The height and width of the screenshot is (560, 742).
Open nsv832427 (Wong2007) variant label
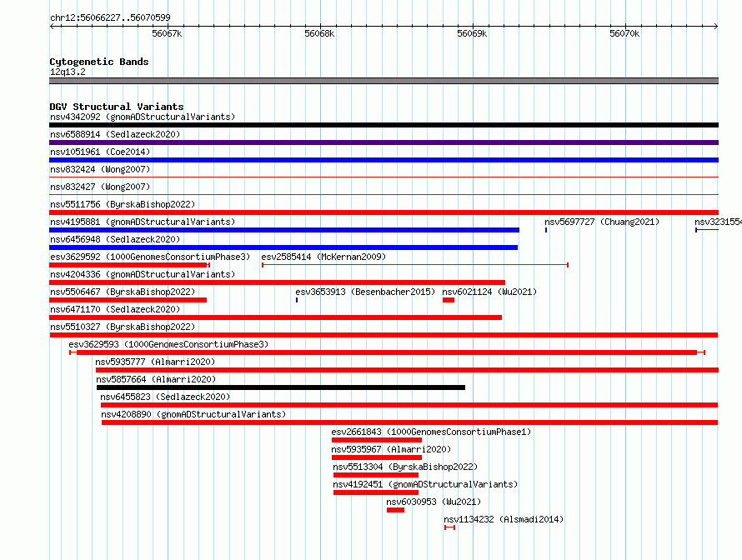[x=100, y=187]
